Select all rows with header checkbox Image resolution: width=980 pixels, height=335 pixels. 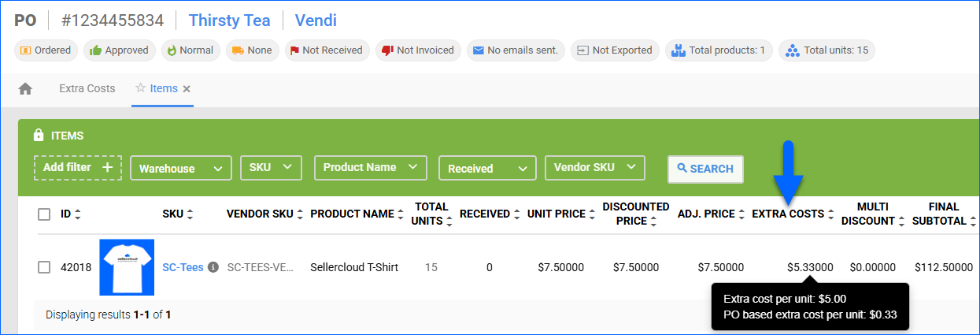(44, 214)
